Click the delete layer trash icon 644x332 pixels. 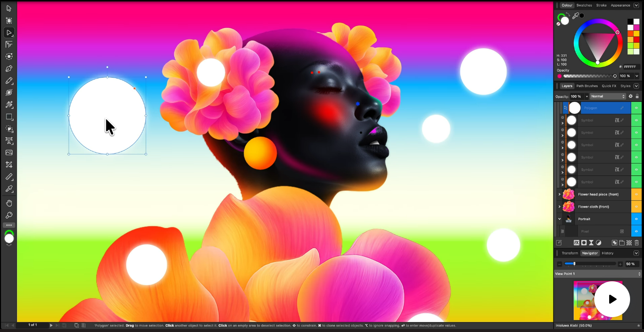click(637, 243)
